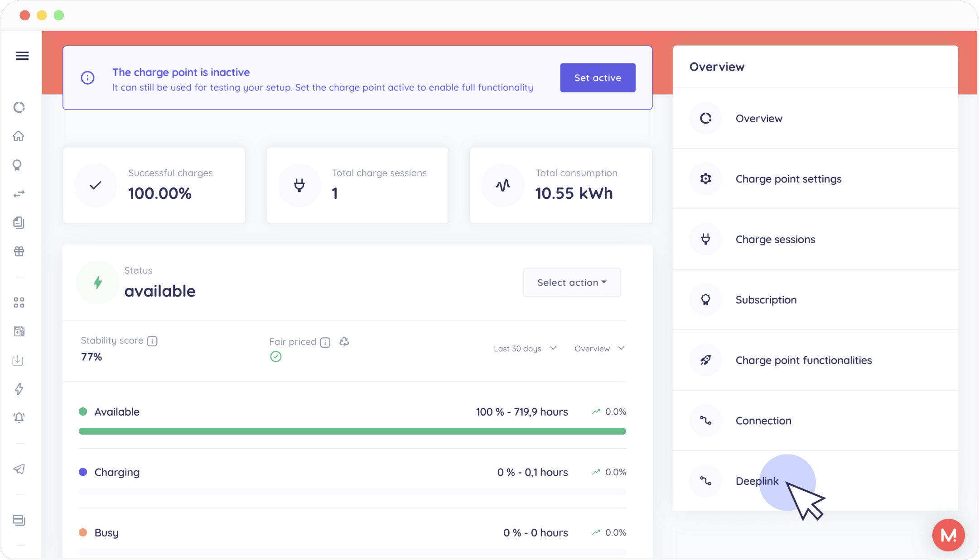Click the Successful charges checkmark icon
The height and width of the screenshot is (560, 979).
pyautogui.click(x=96, y=185)
